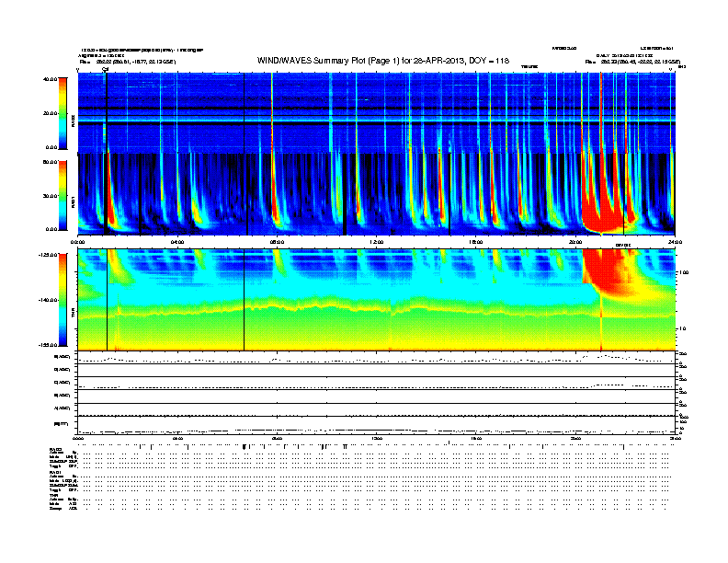728x563 pixels.
Task: Click the vertical RAD2 axis label
Action: click(x=73, y=121)
